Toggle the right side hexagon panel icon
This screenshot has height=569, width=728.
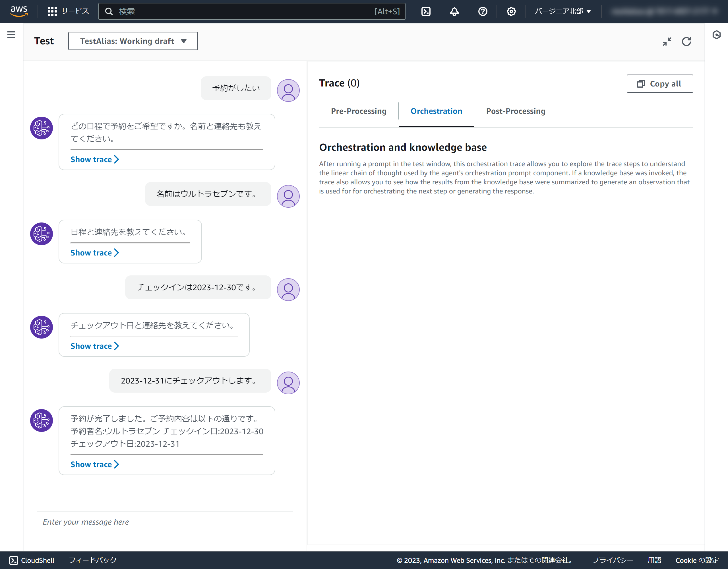(716, 35)
